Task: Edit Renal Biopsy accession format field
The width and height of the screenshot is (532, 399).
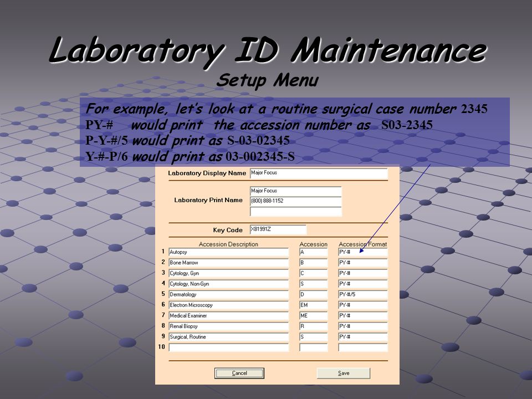Action: (362, 326)
